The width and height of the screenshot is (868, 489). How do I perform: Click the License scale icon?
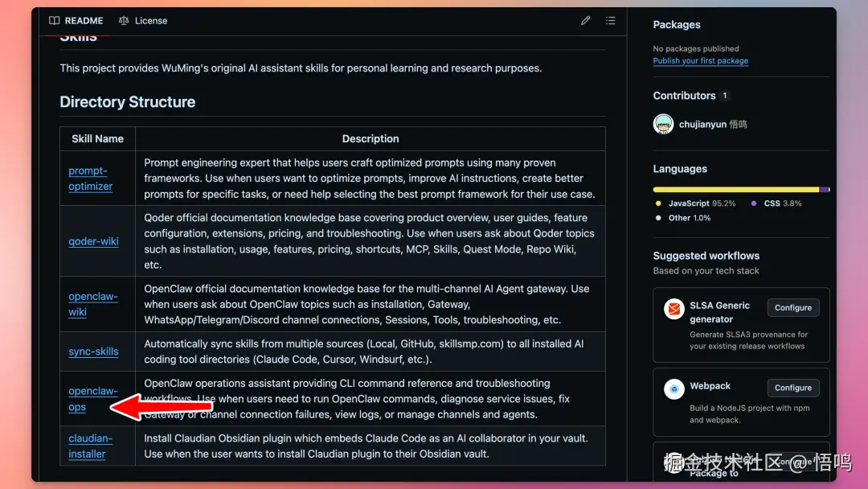[124, 20]
